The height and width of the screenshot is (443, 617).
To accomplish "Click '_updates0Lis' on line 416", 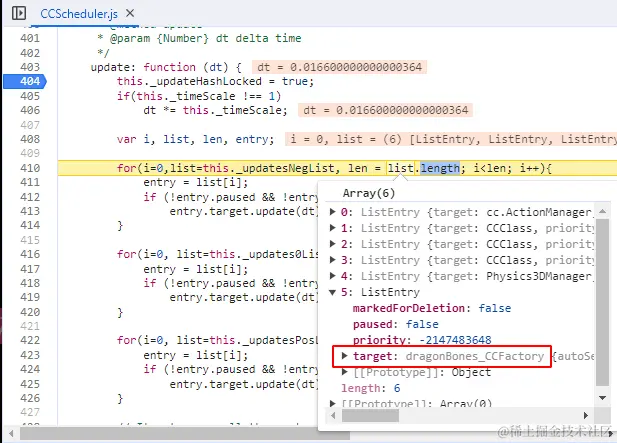I will coord(278,254).
